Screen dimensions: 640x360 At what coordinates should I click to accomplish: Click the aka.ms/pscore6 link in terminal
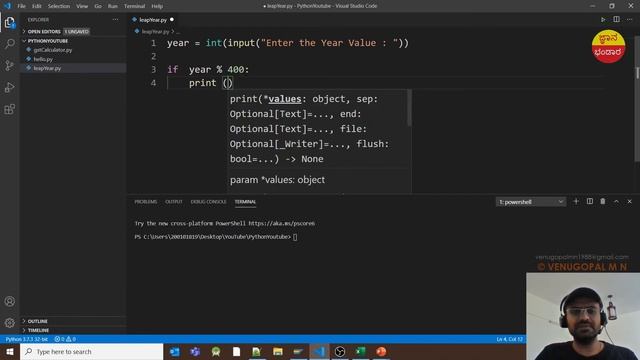click(282, 223)
